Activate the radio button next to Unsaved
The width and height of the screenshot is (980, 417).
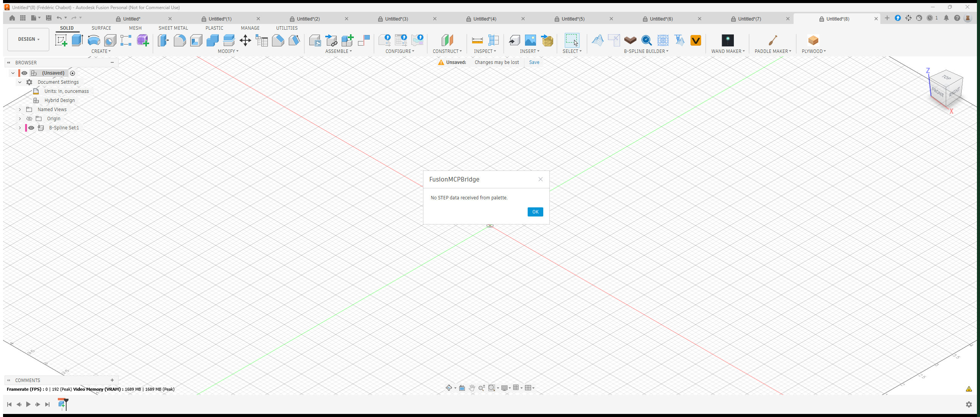73,73
